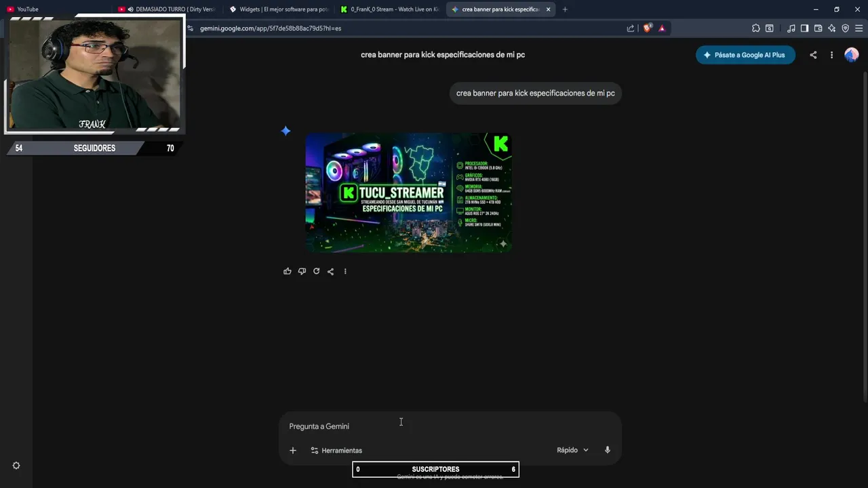Open the tab search icon in toolbar
Viewport: 868px width, 488px height.
point(770,28)
